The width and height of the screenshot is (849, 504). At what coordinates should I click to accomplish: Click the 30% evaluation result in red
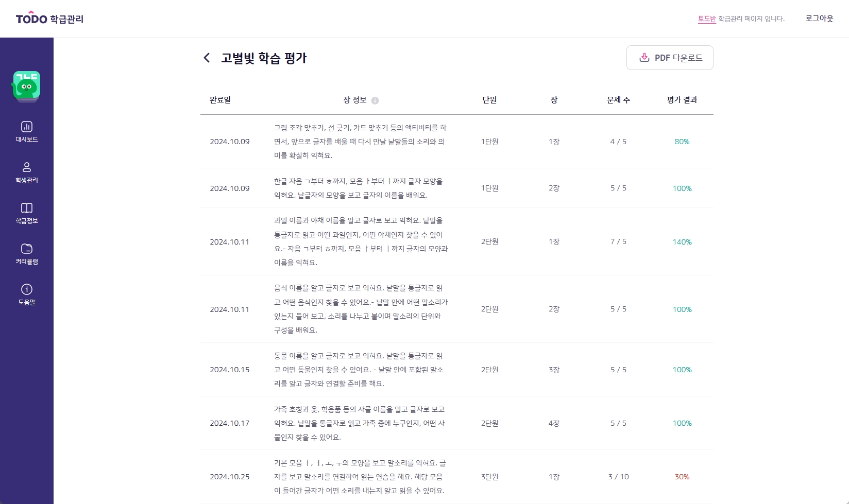point(682,477)
